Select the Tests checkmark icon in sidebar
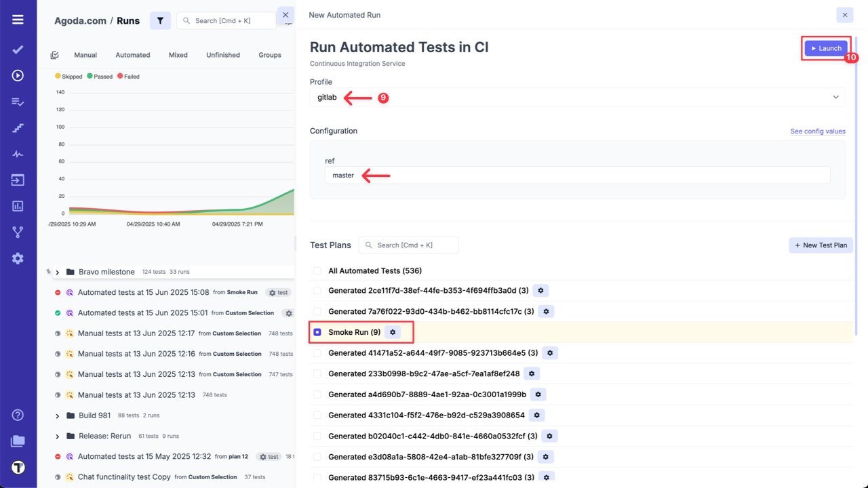Image resolution: width=868 pixels, height=488 pixels. click(18, 49)
